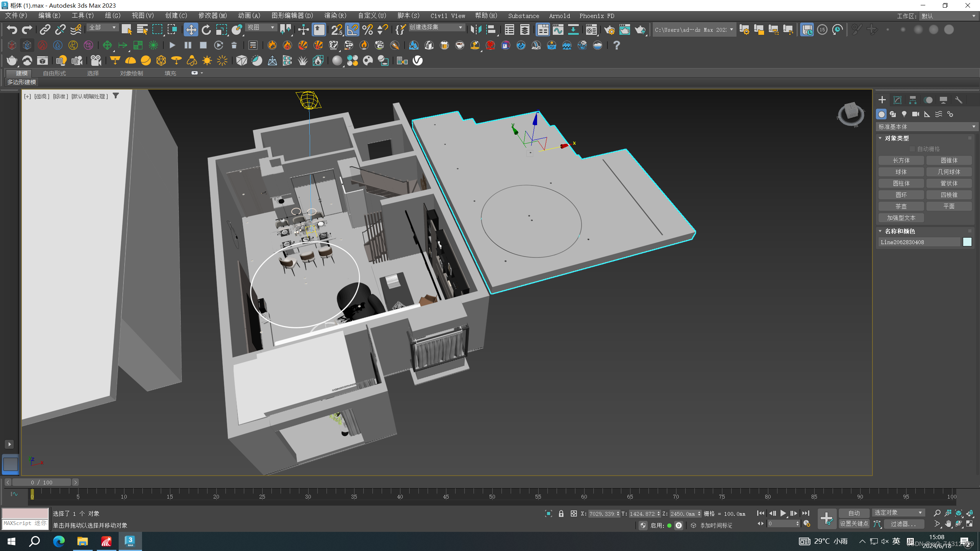Click the Undo arrow icon
Screen dimensions: 980x551
(x=12, y=29)
